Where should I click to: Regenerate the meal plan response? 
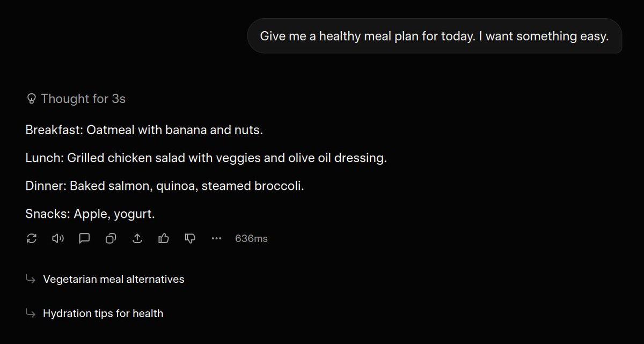click(31, 238)
